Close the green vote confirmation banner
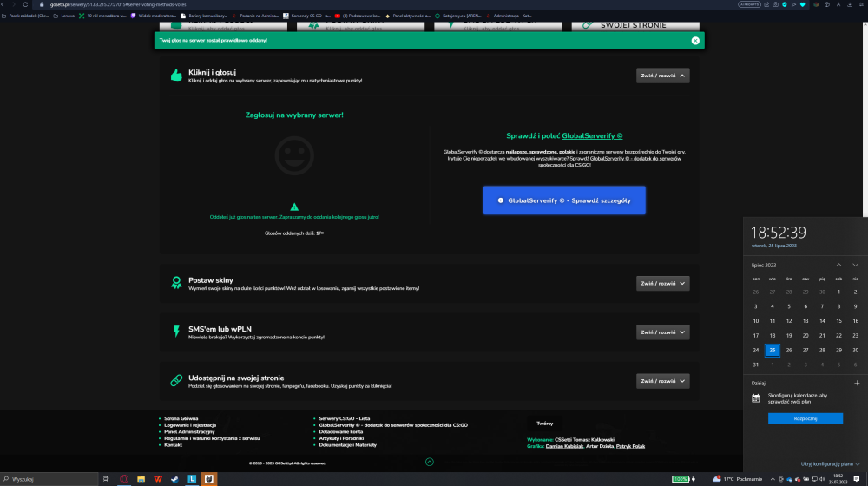Viewport: 868px width, 486px height. [695, 41]
